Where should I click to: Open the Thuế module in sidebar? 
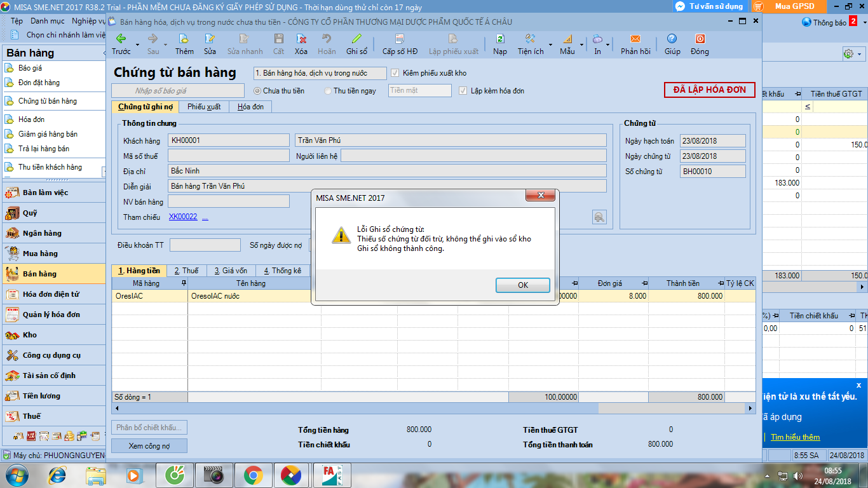(x=55, y=416)
